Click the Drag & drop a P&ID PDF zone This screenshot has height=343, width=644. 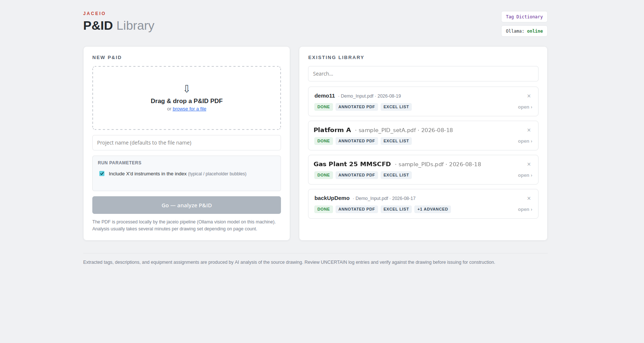(x=186, y=98)
